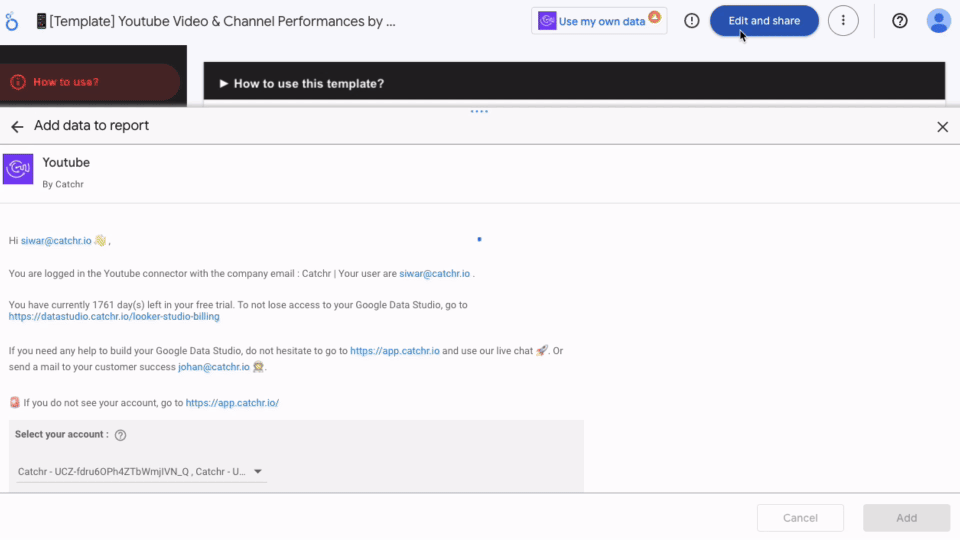Click the siwar@catchr.io greeting link

click(x=56, y=241)
